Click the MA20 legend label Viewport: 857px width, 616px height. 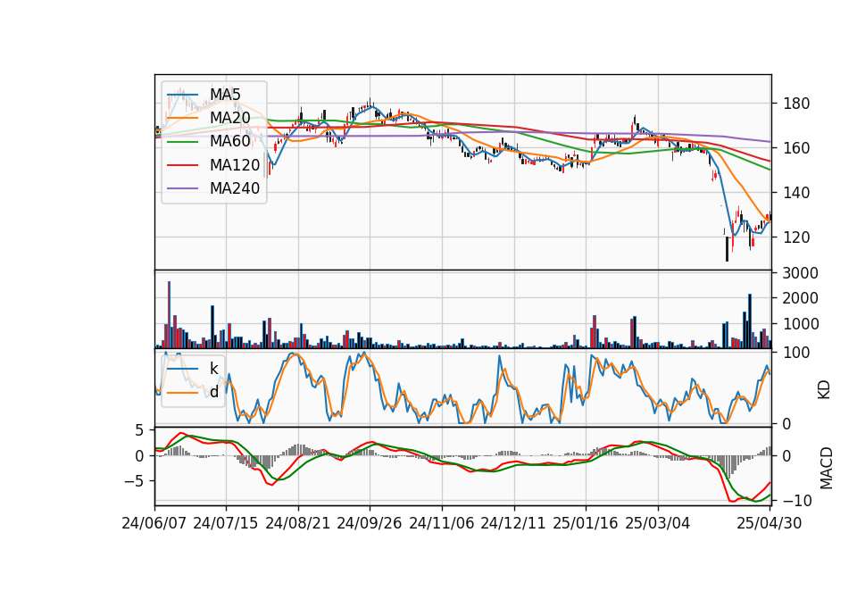pos(230,118)
